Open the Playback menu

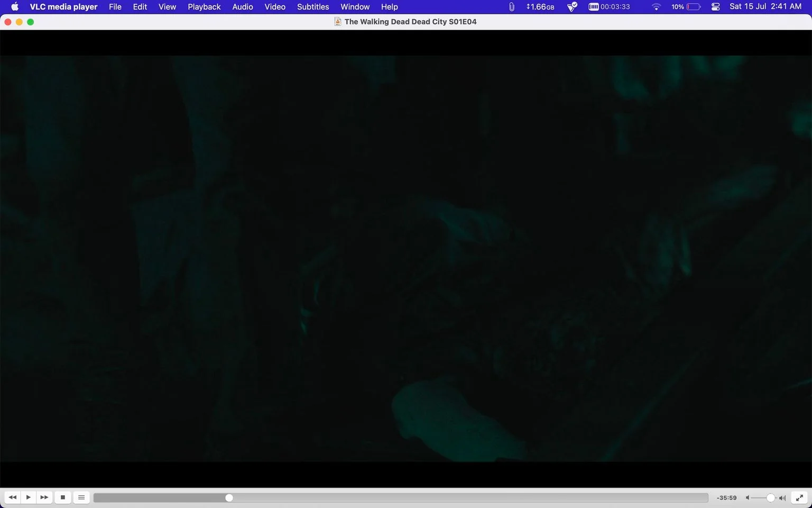click(x=204, y=7)
